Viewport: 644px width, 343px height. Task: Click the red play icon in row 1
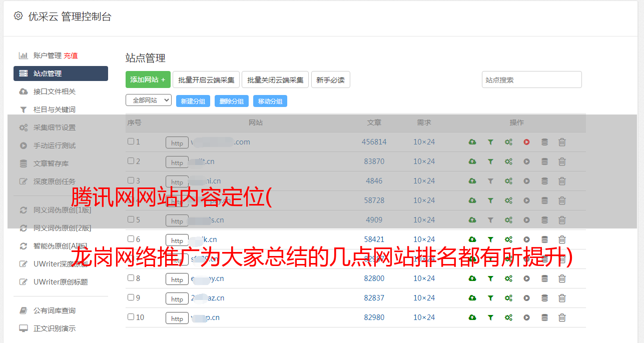click(526, 142)
